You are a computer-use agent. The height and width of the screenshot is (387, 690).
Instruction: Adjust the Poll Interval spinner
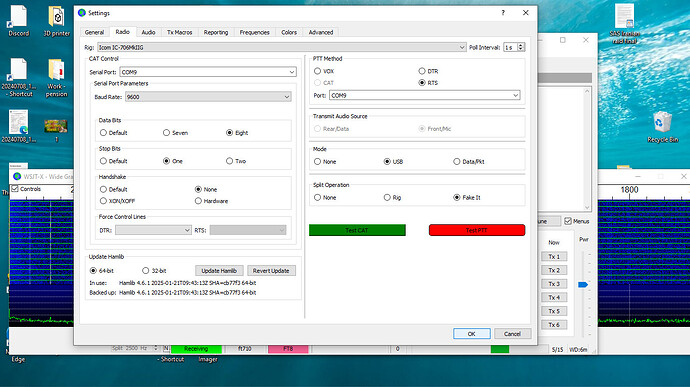tap(521, 47)
